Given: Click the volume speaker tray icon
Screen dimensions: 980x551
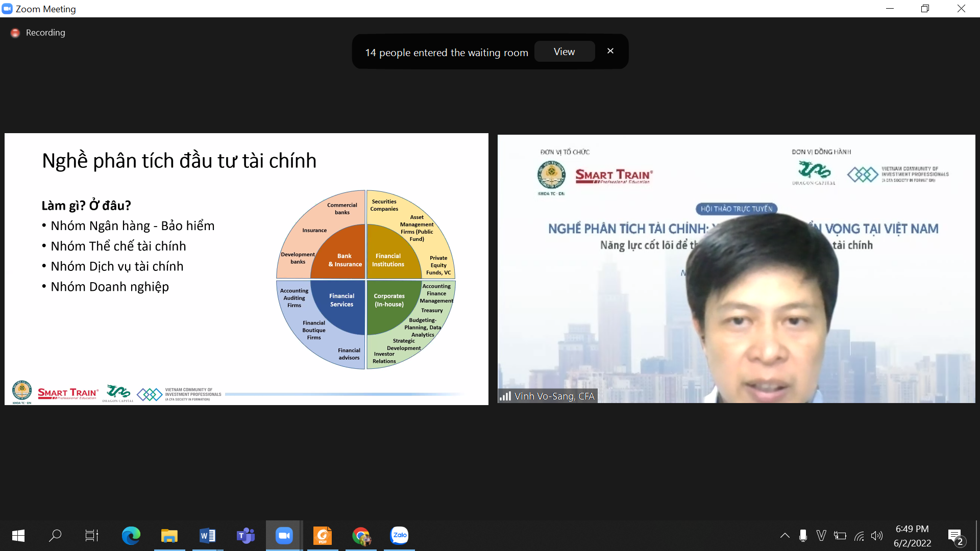Looking at the screenshot, I should click(877, 535).
